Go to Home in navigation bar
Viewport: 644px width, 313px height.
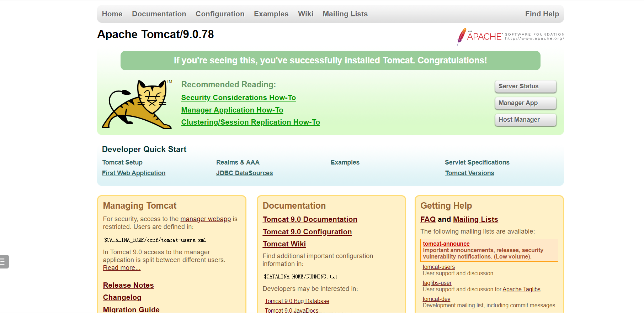[112, 14]
